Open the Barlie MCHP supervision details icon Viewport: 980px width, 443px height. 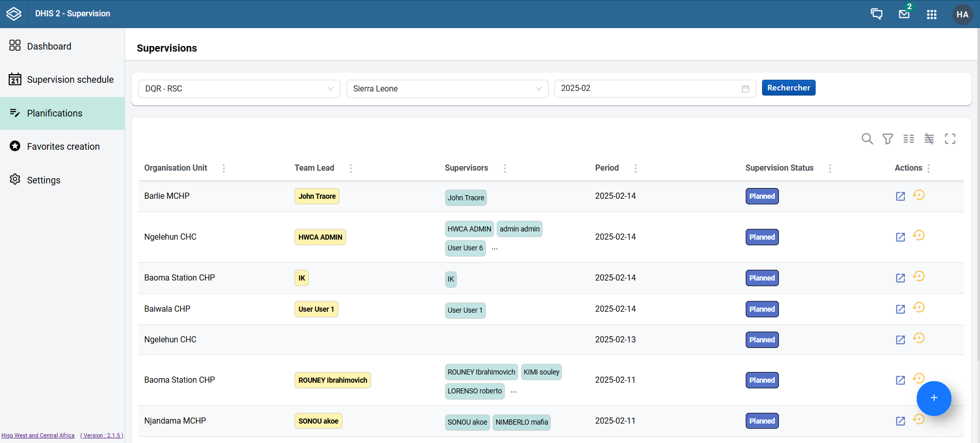[x=900, y=196]
